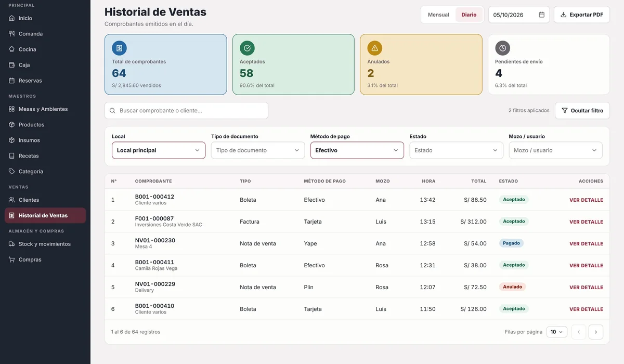
Task: Switch to Diario view
Action: click(x=469, y=15)
